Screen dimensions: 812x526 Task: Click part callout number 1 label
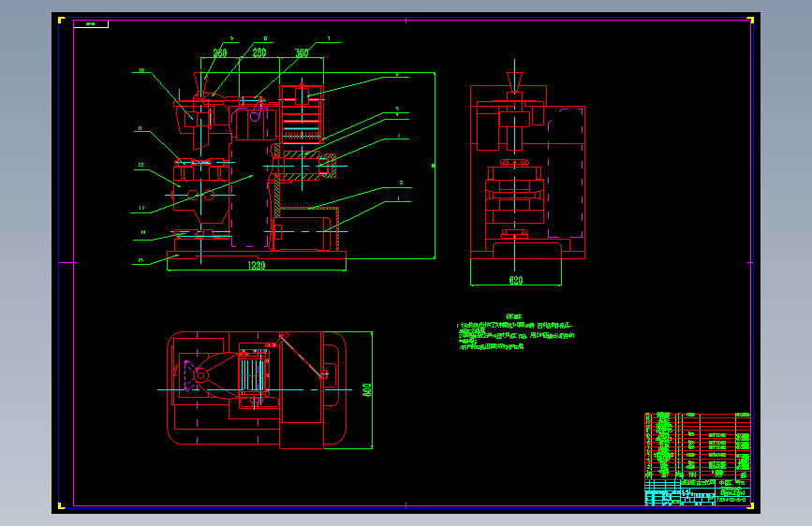click(398, 198)
